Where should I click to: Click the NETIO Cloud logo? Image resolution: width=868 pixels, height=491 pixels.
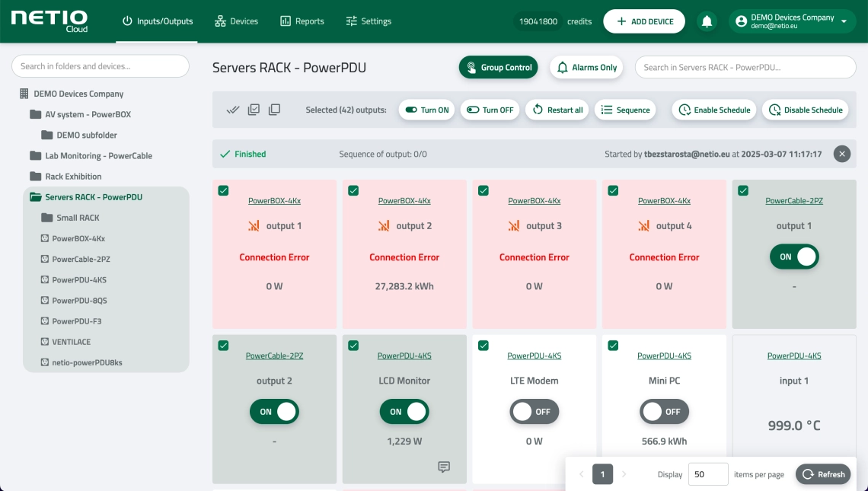[x=49, y=21]
